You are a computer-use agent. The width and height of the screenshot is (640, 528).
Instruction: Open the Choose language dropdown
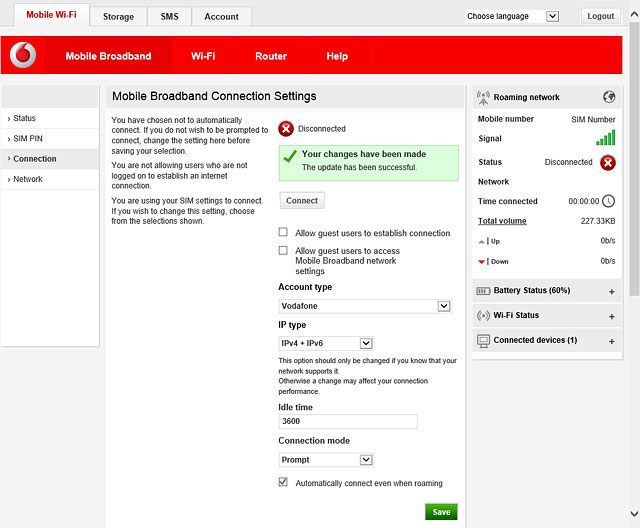(x=512, y=16)
